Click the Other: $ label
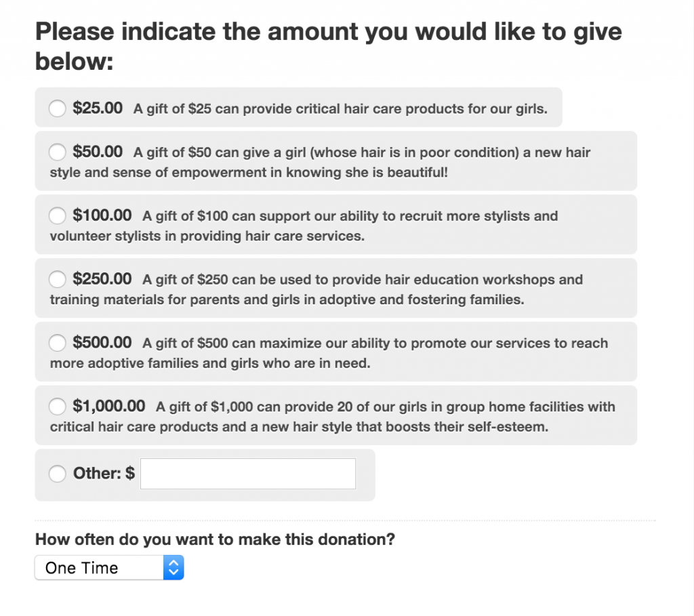 pyautogui.click(x=102, y=474)
